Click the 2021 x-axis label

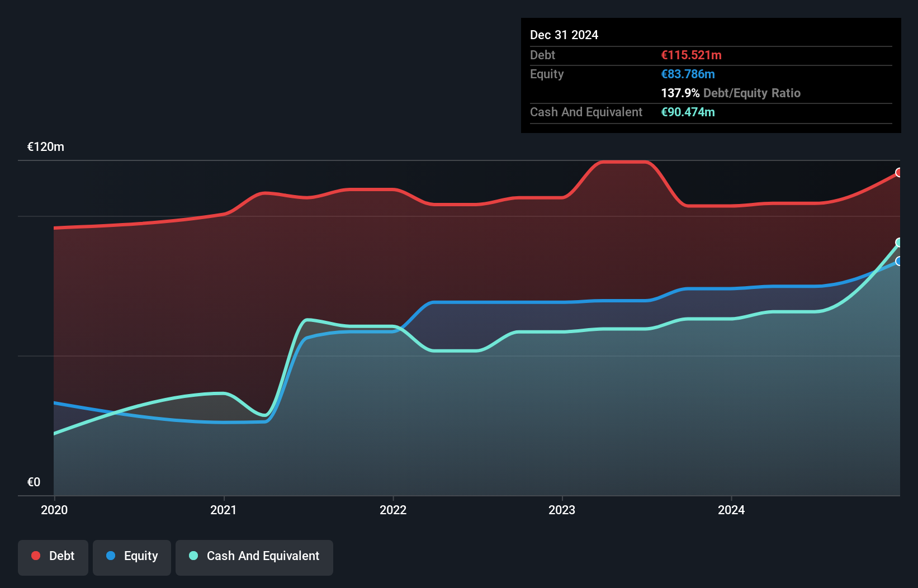pyautogui.click(x=224, y=510)
